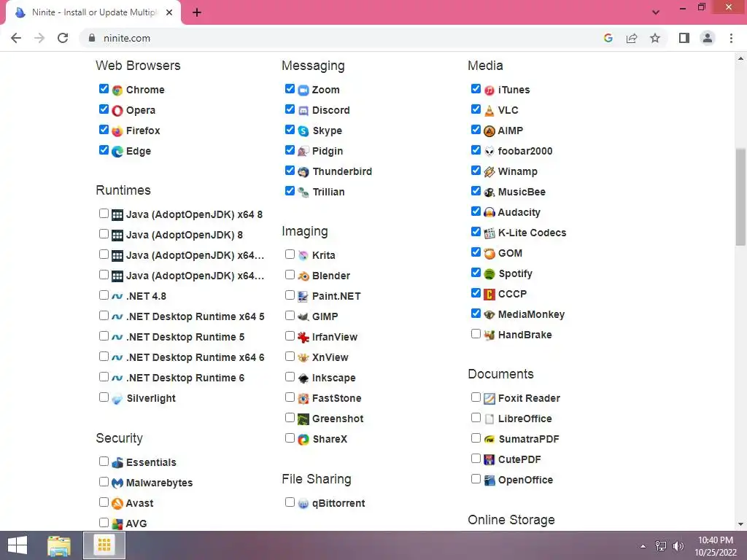
Task: Click the scrollbar down arrow
Action: (740, 524)
